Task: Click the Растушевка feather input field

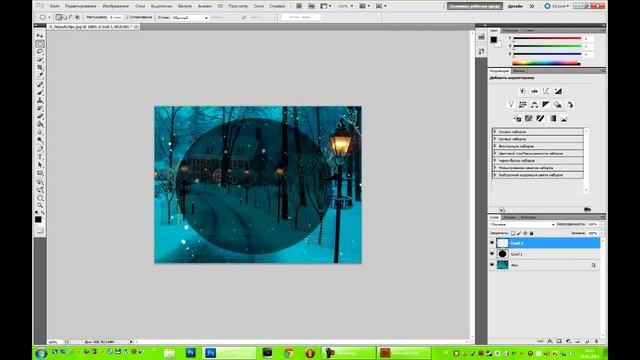Action: (116, 18)
